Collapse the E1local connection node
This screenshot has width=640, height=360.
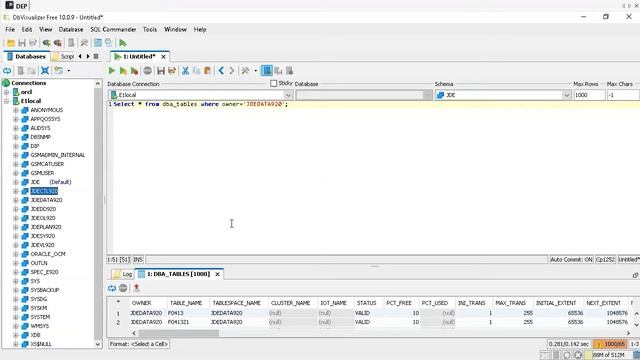[x=7, y=101]
